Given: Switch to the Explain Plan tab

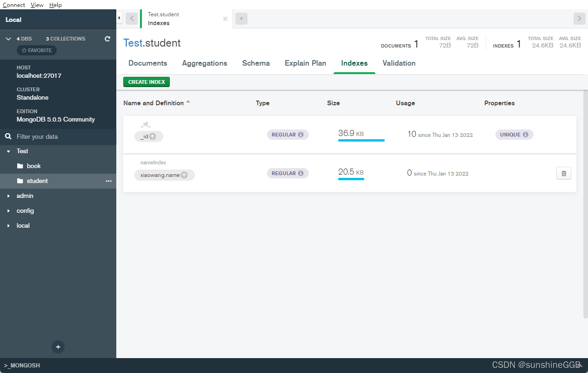Looking at the screenshot, I should coord(305,63).
